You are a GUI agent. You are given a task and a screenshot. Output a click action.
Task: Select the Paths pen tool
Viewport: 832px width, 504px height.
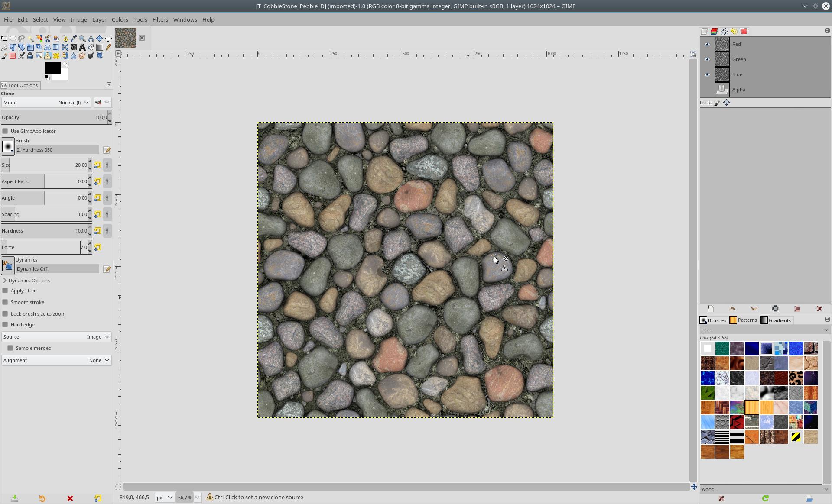tap(65, 39)
